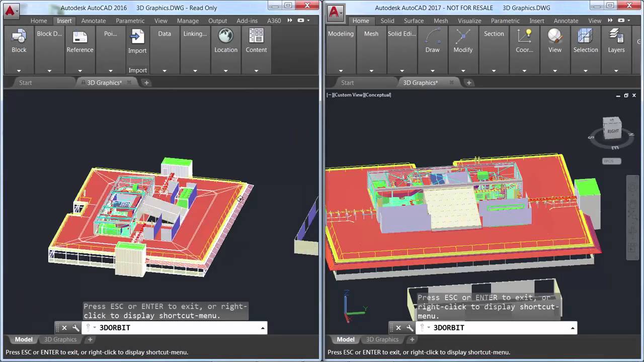This screenshot has width=644, height=362.
Task: Close the command line in AutoCAD 2017
Action: (x=398, y=328)
